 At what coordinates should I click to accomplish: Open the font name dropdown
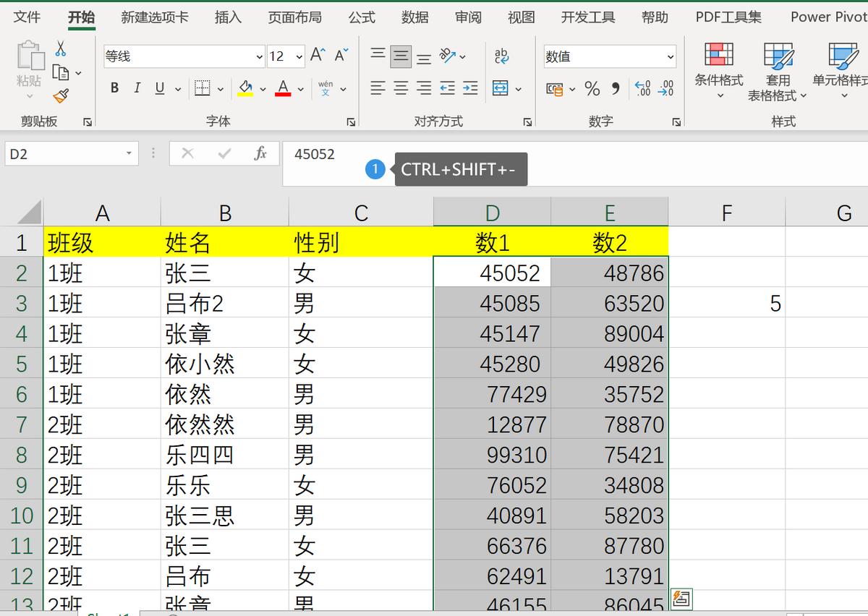(259, 56)
